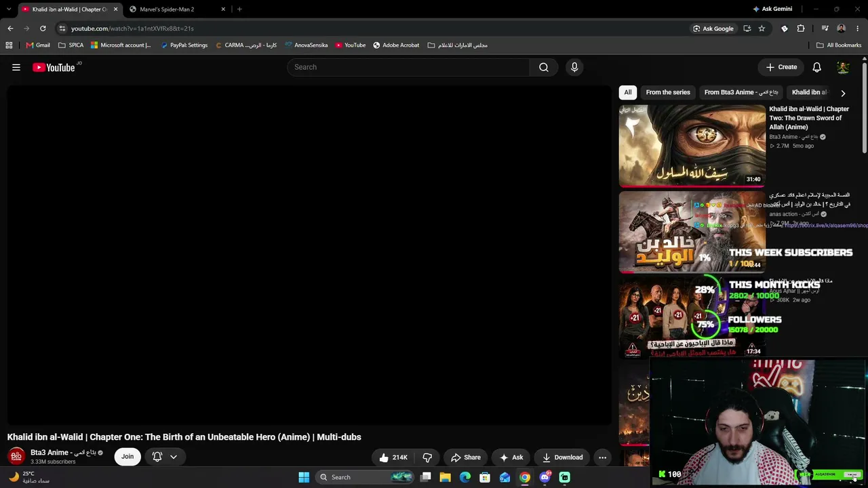The image size is (868, 488).
Task: Open Discord from the taskbar
Action: click(545, 477)
